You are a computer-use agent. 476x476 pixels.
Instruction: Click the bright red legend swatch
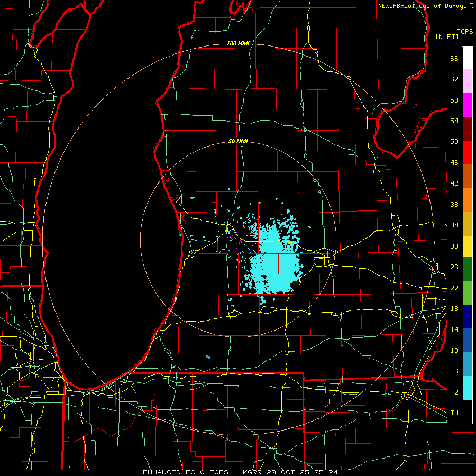[467, 152]
